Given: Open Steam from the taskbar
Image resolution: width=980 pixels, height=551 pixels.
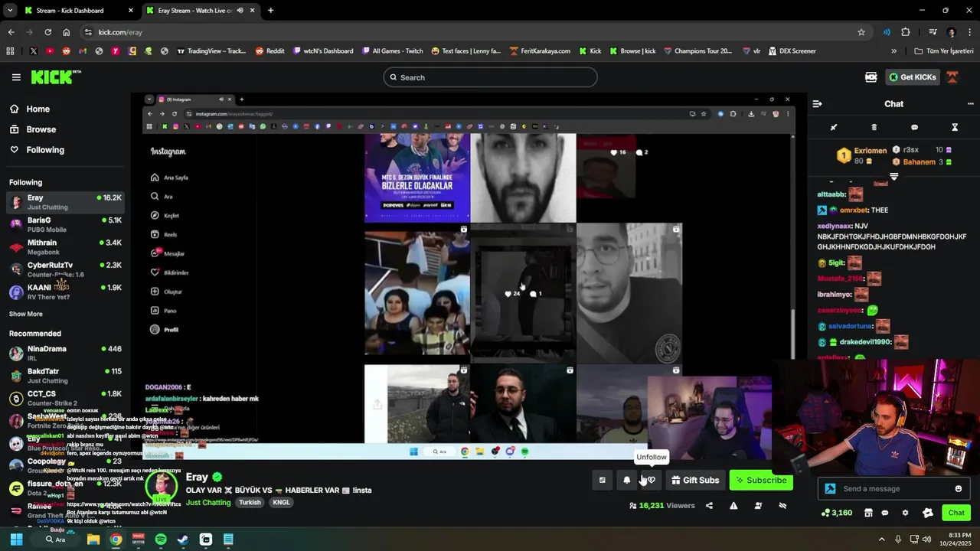Looking at the screenshot, I should point(183,540).
